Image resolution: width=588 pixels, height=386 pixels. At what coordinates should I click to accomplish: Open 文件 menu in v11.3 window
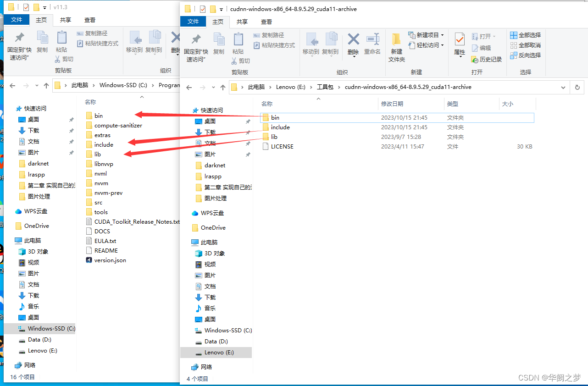17,20
